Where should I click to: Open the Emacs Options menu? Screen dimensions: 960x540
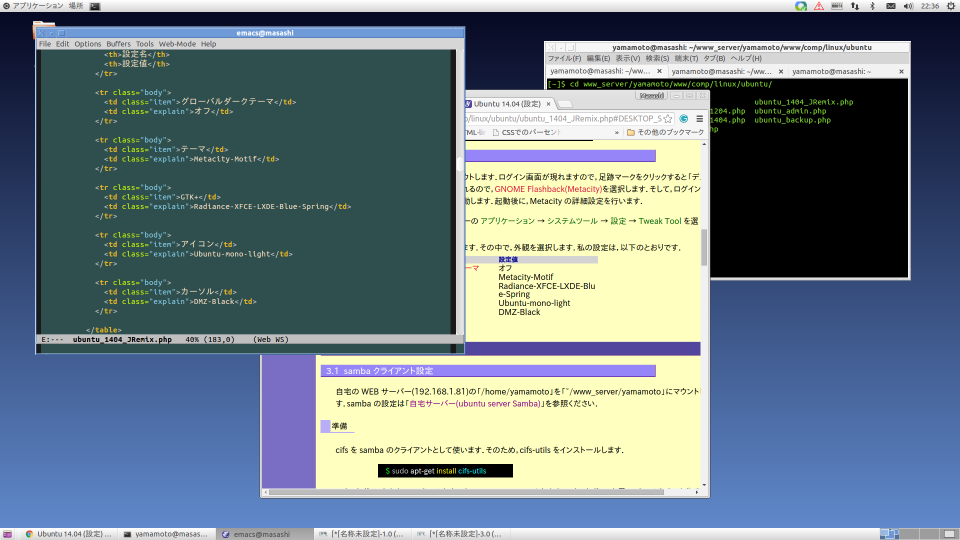tap(88, 44)
